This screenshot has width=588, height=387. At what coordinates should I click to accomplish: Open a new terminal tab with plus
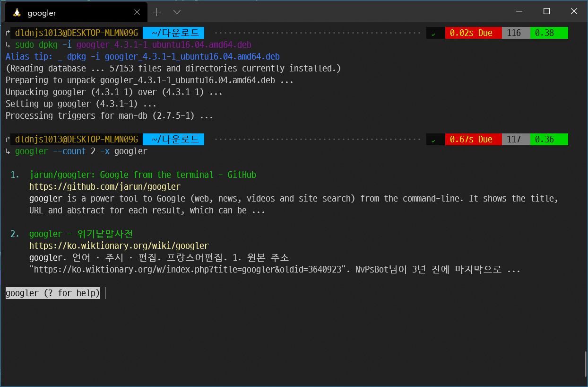click(157, 12)
